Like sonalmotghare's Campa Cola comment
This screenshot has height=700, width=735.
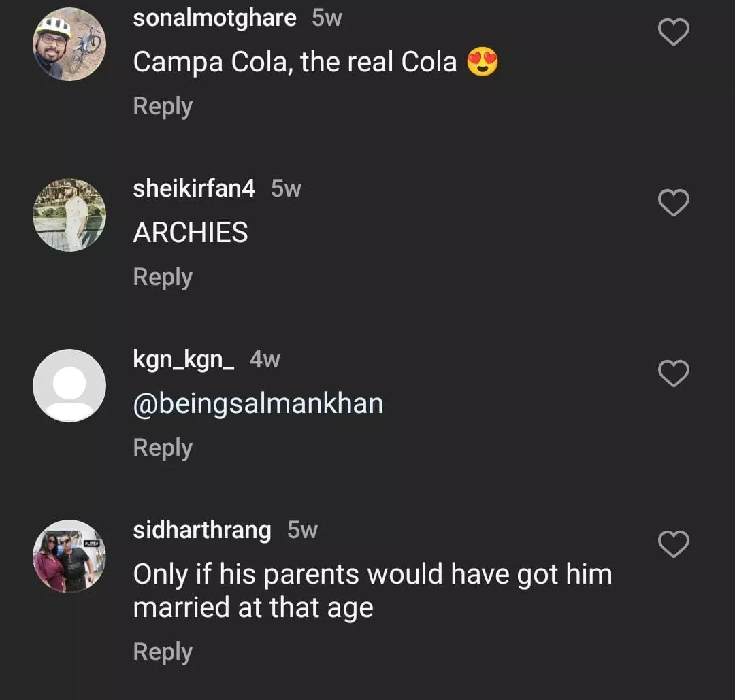coord(674,33)
